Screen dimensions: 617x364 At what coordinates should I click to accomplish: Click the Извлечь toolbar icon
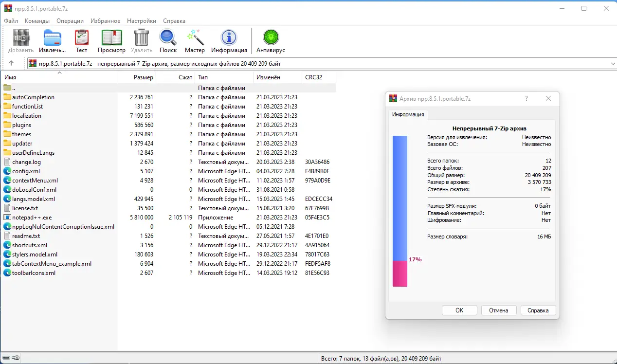pos(52,38)
